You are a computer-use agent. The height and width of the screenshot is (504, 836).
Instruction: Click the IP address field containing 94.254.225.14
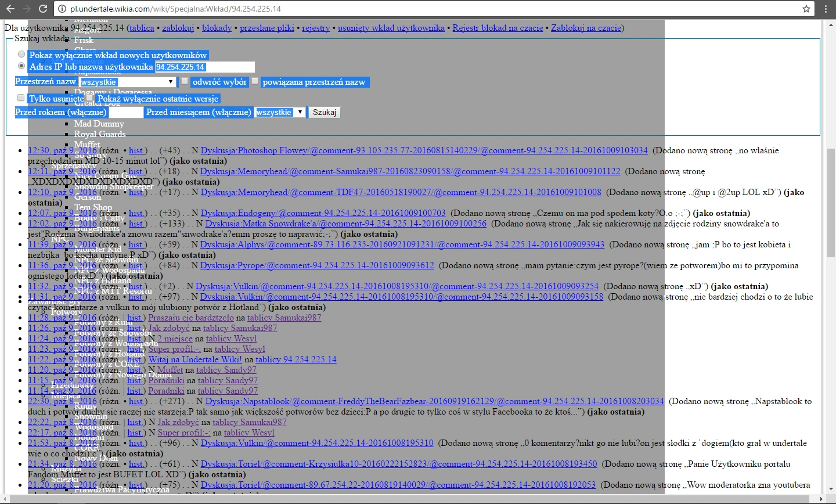click(x=205, y=67)
